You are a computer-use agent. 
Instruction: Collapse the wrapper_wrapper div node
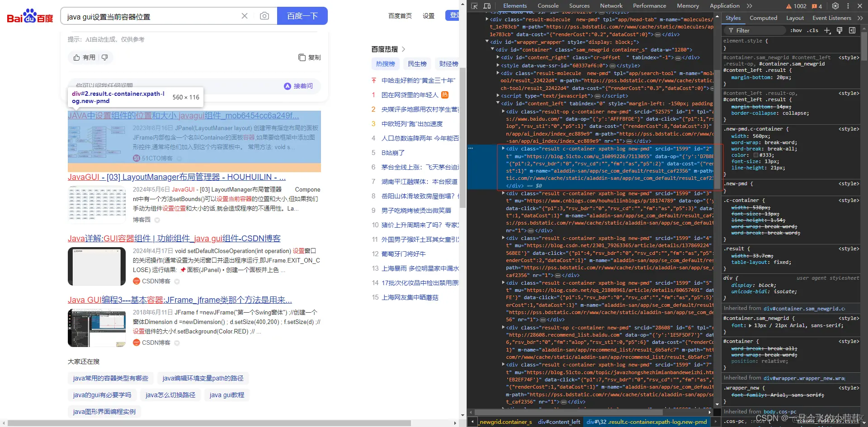click(x=487, y=42)
